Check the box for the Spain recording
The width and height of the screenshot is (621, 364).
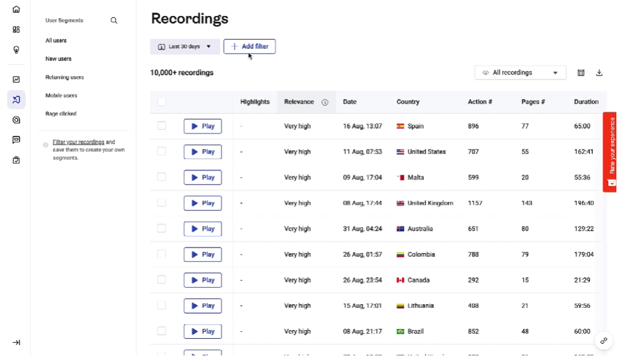(162, 126)
